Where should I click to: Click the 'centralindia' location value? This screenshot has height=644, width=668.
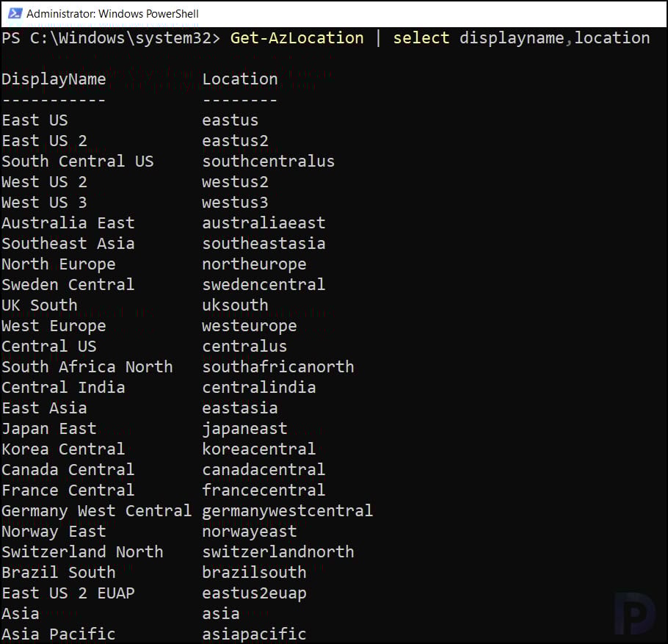coord(259,388)
